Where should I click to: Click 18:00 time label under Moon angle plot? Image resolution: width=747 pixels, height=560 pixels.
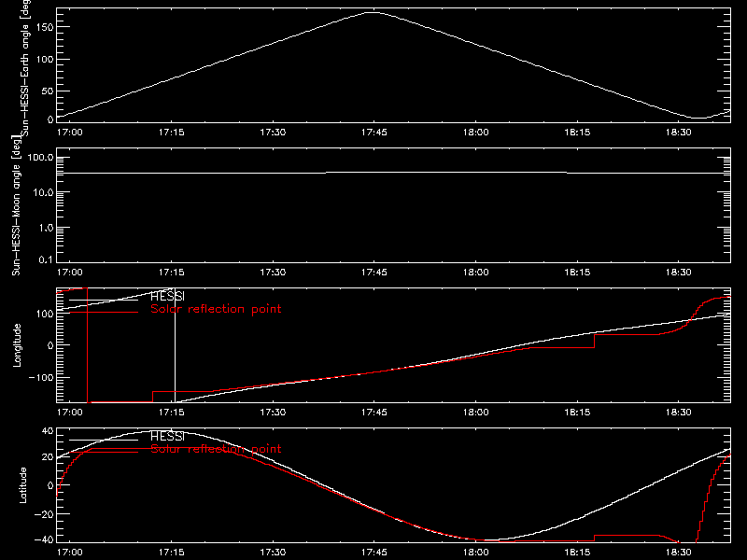pyautogui.click(x=475, y=273)
